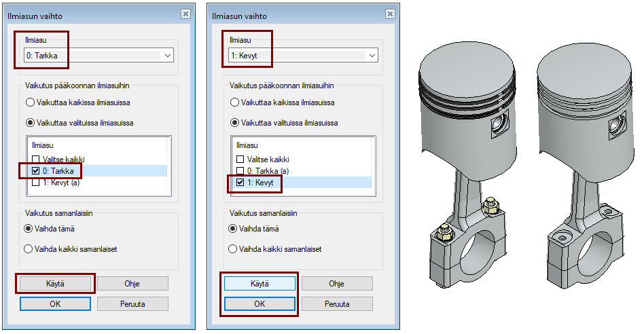Viewport: 644px width, 334px height.
Task: Click Ilmiasu list header in left dialog
Action: coord(43,145)
